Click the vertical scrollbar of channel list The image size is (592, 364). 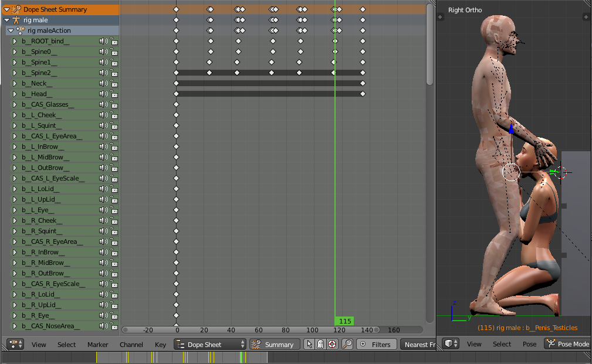429,45
